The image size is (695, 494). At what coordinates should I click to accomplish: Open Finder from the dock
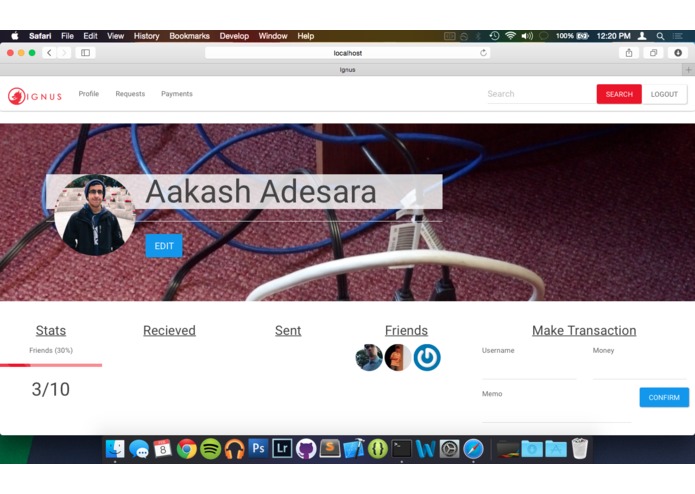coord(115,449)
